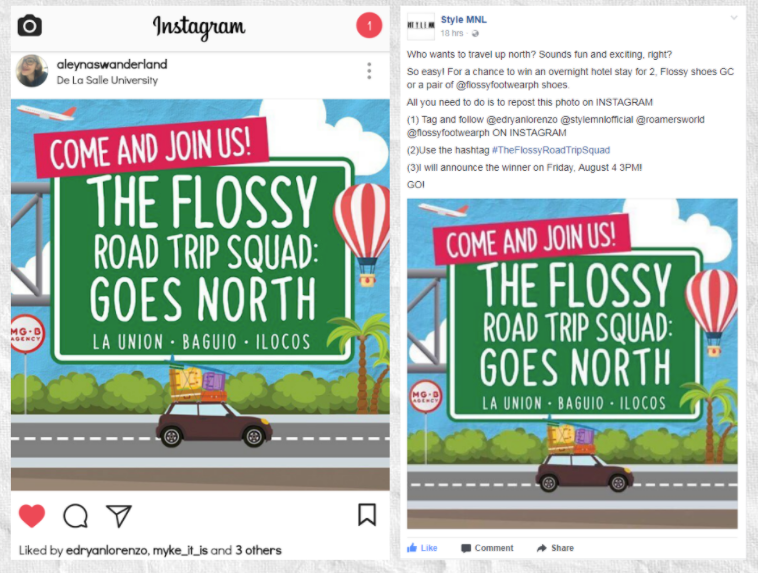The image size is (758, 573).
Task: Open the #TheFlossyRoadTripSquad hashtag
Action: [551, 150]
